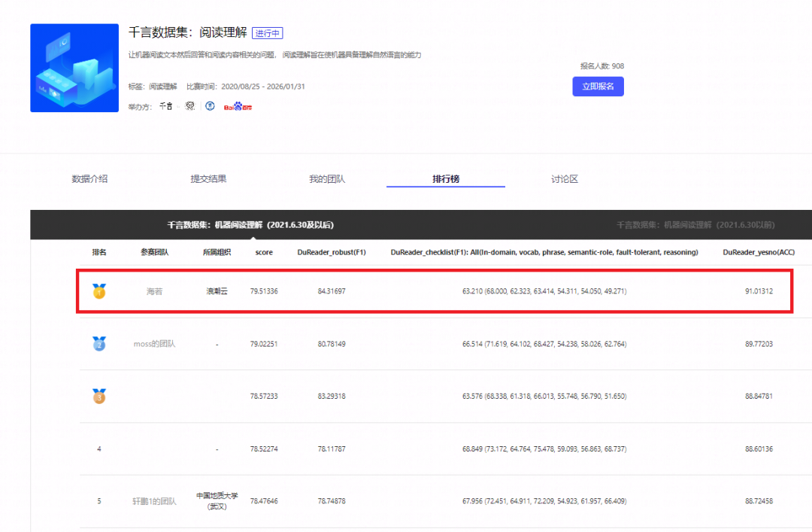The image size is (812, 532).
Task: Click score value 79.51336
Action: pos(264,291)
